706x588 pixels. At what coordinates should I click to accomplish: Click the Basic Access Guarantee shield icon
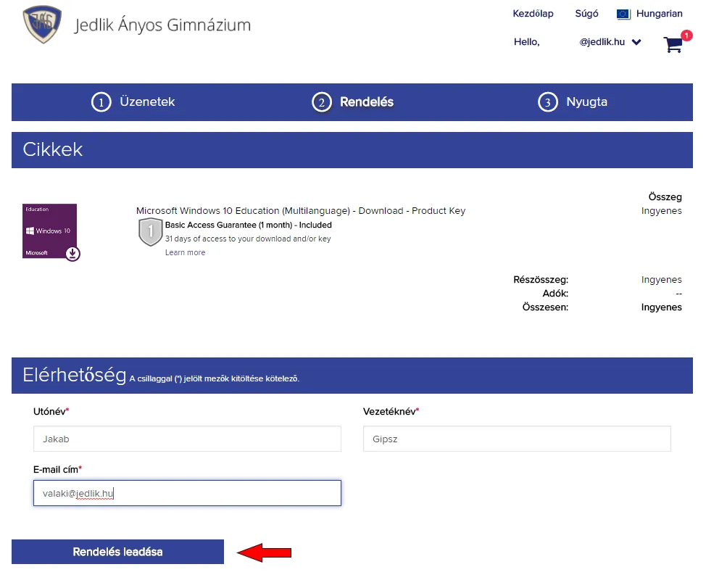pos(150,232)
